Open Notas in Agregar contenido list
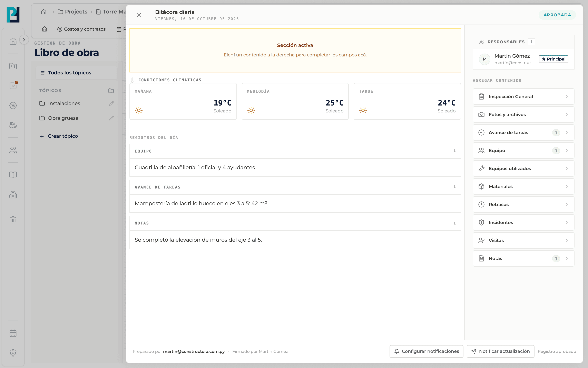Image resolution: width=588 pixels, height=368 pixels. (523, 259)
